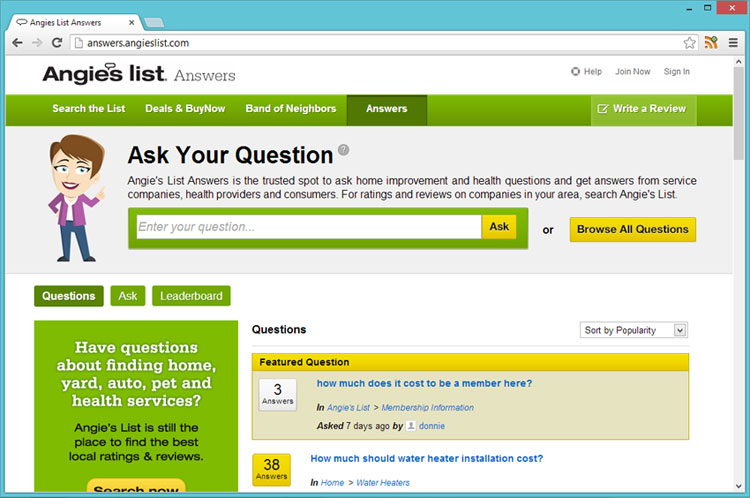
Task: Maximize the browser window
Action: coord(707,8)
